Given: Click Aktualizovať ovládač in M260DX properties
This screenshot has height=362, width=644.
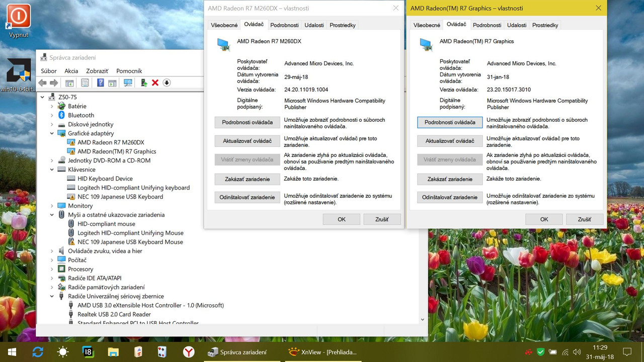Looking at the screenshot, I should (247, 141).
